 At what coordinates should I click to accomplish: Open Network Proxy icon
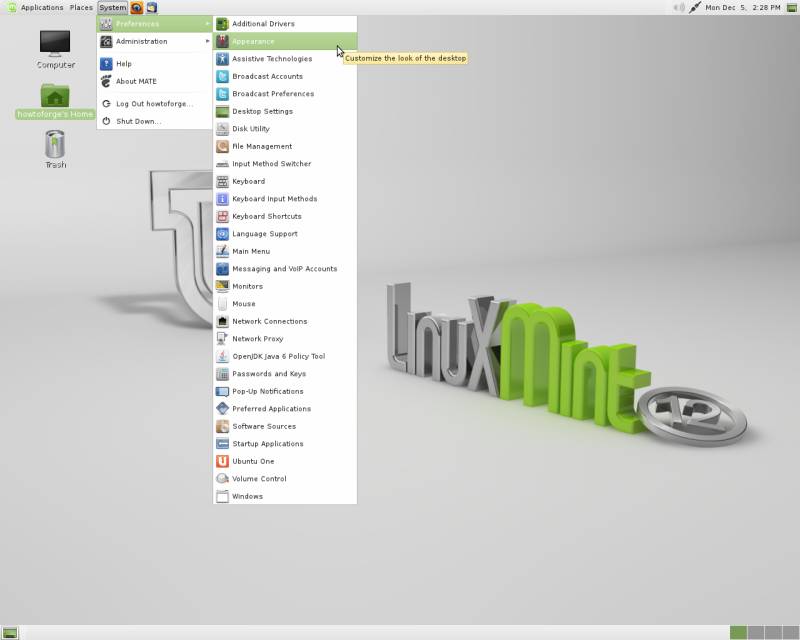click(x=222, y=339)
